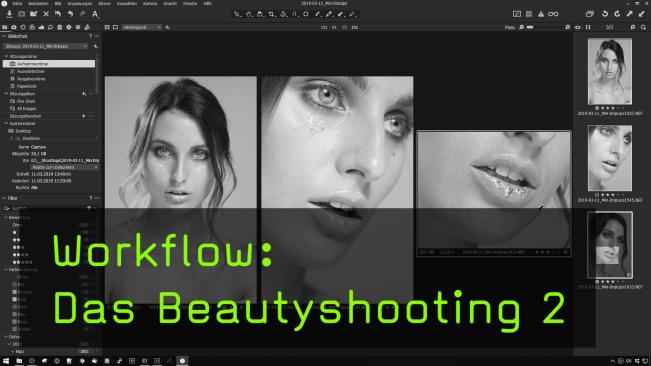
Task: Select the Ausgabeordner folder
Action: click(x=31, y=79)
